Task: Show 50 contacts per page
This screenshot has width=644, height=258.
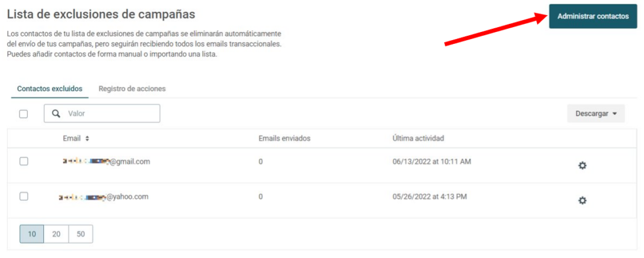Action: point(80,234)
